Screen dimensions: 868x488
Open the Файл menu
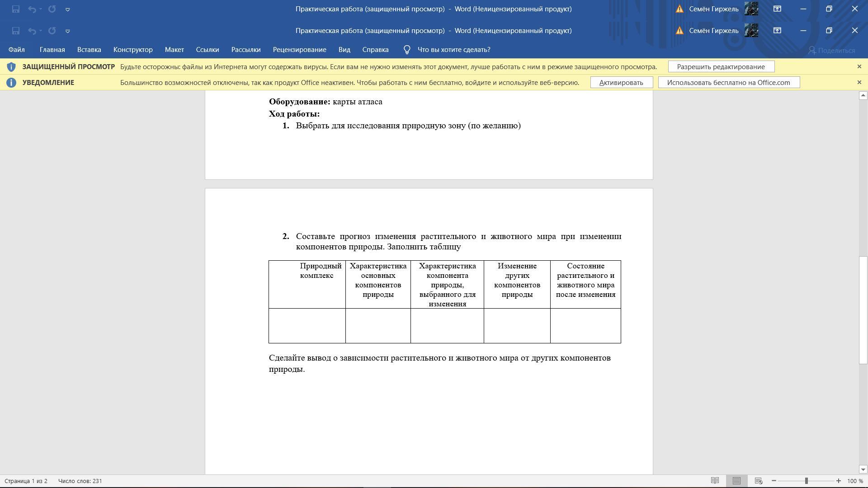tap(16, 50)
